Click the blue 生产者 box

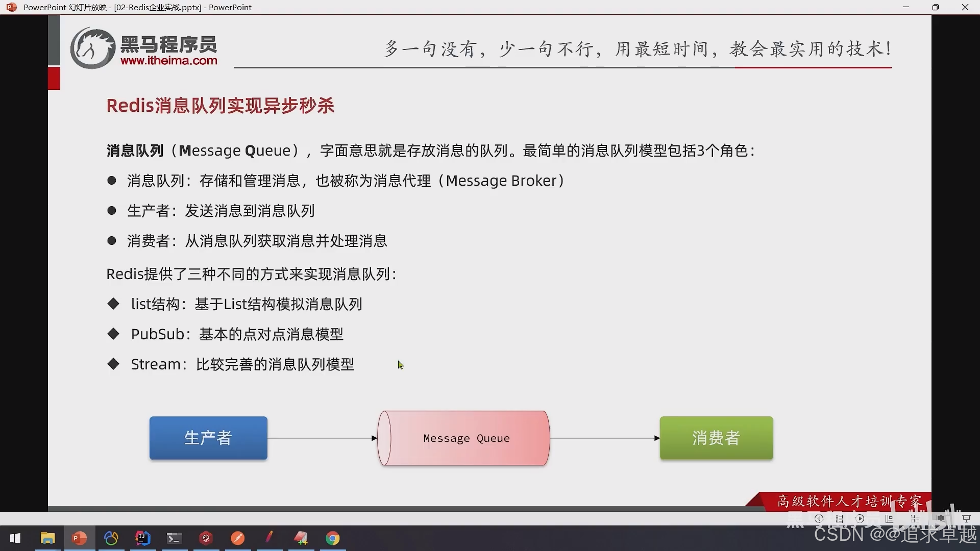(x=208, y=438)
